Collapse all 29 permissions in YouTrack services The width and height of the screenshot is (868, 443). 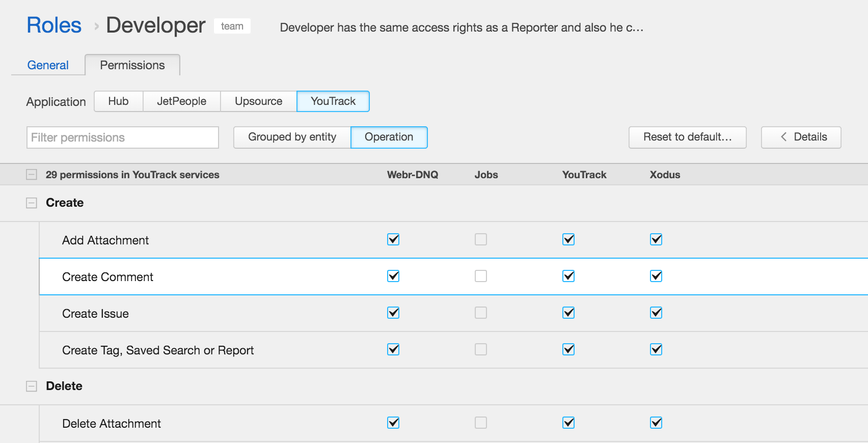coord(32,175)
